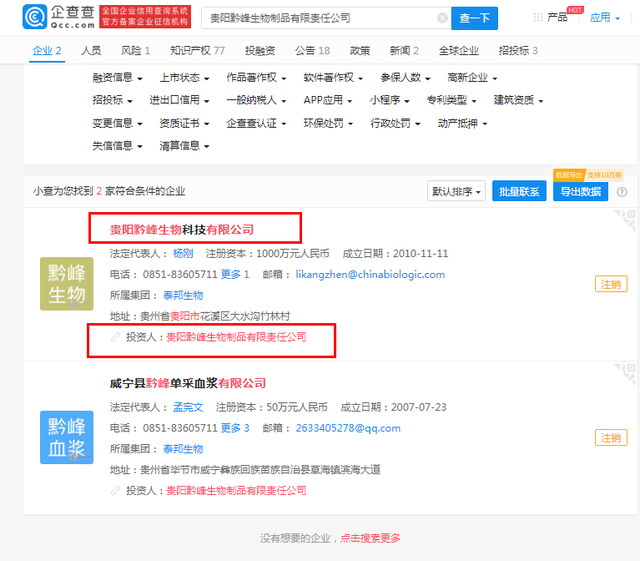Click the link icon beside first 投资人
The width and height of the screenshot is (640, 561).
pyautogui.click(x=115, y=338)
